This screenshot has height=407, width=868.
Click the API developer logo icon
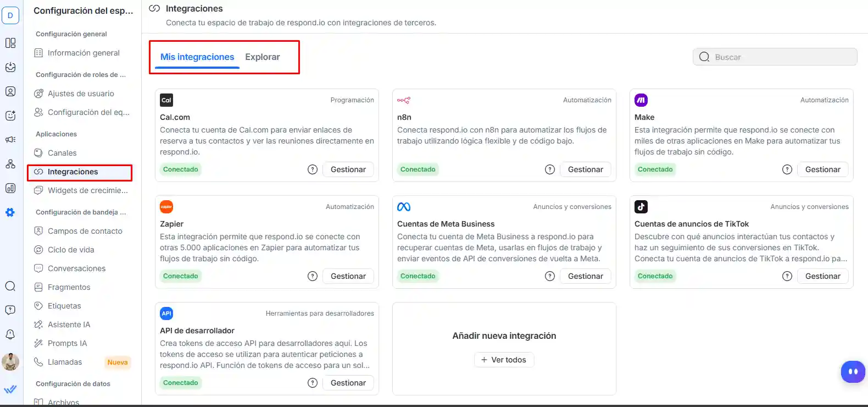(166, 313)
